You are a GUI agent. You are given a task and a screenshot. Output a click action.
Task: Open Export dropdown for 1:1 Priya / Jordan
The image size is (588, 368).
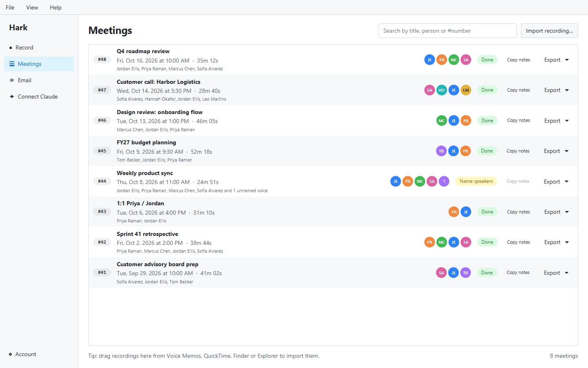(x=557, y=212)
